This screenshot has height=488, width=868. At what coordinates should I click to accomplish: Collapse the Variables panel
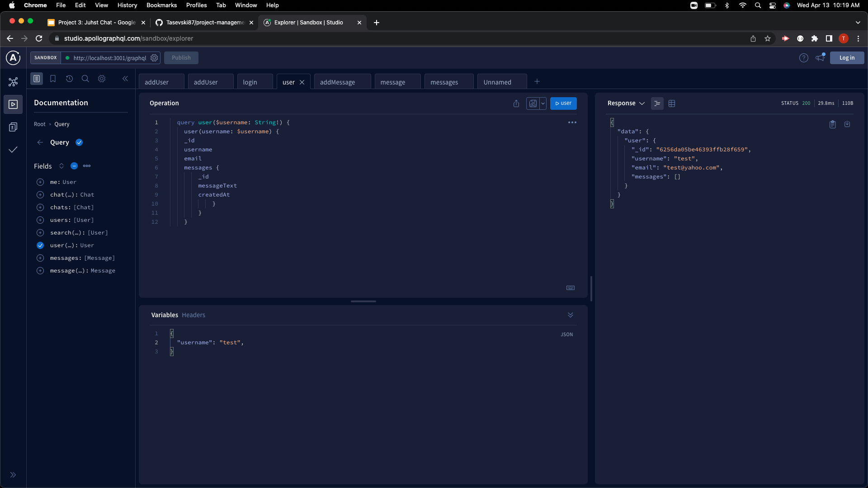pyautogui.click(x=570, y=315)
